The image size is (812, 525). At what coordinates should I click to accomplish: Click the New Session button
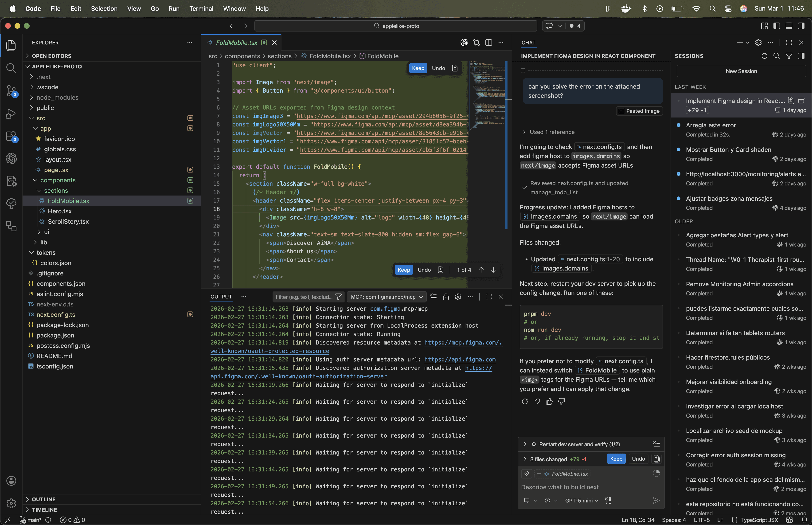point(741,71)
